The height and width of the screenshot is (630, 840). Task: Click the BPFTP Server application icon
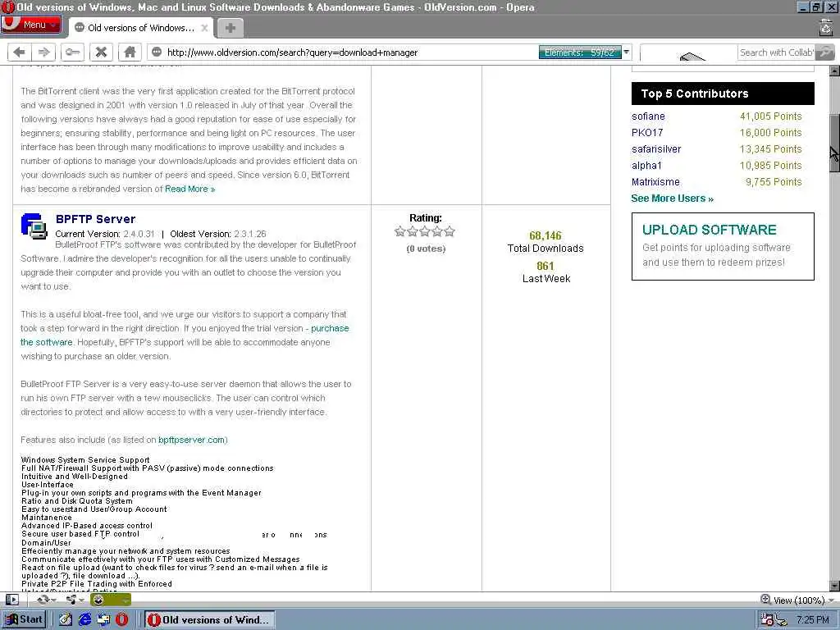tap(34, 226)
